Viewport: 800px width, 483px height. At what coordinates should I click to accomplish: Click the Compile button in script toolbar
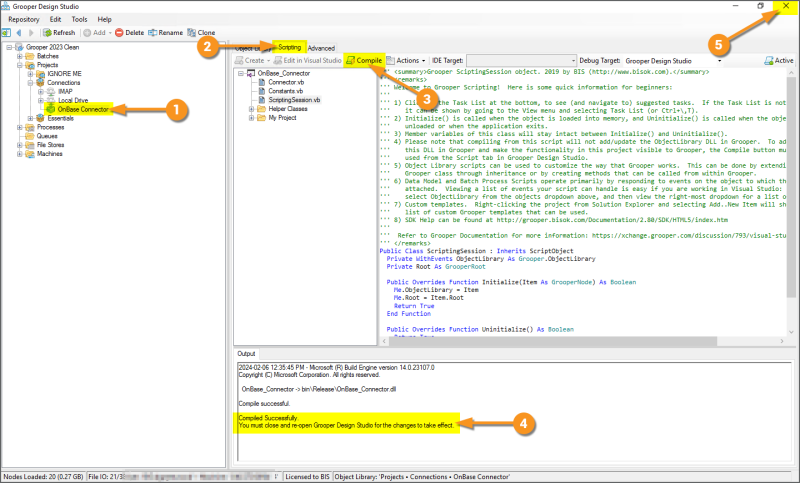coord(362,61)
